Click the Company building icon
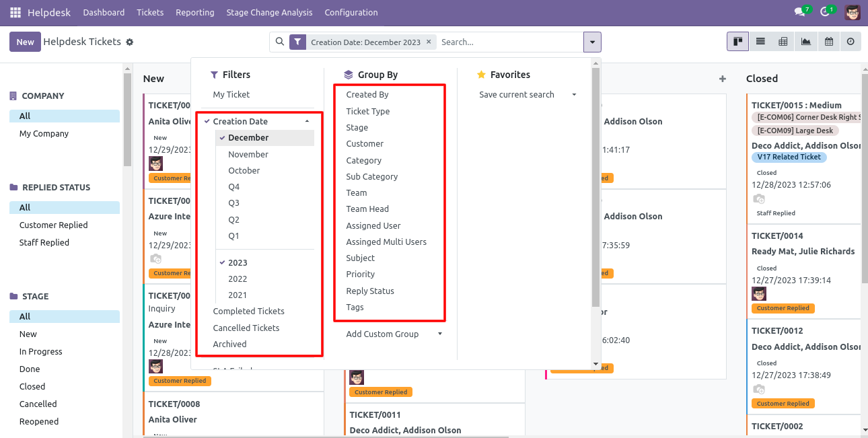The height and width of the screenshot is (438, 868). tap(13, 96)
